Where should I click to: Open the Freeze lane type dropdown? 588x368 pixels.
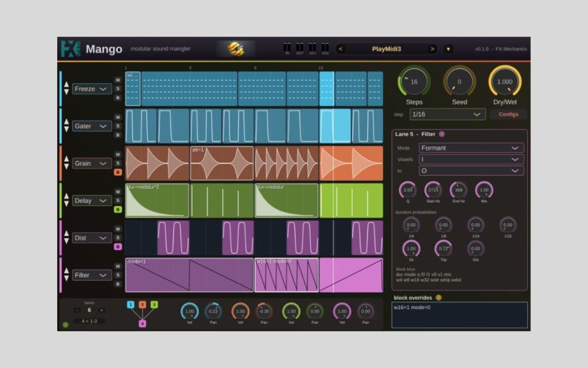click(x=91, y=89)
